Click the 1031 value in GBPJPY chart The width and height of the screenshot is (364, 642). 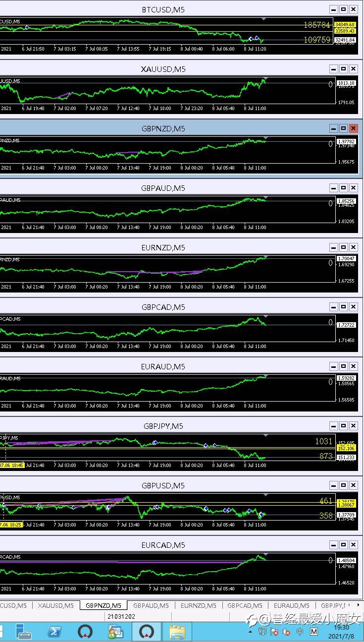point(324,441)
